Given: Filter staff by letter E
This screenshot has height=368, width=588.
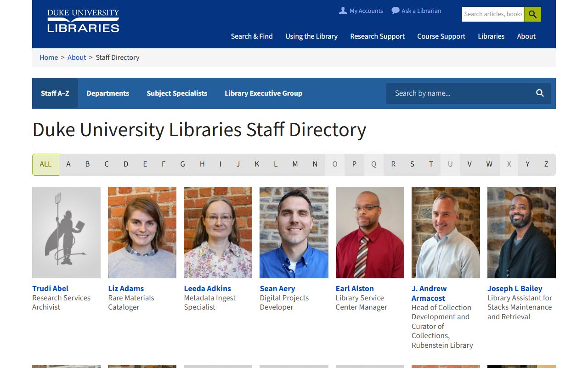Looking at the screenshot, I should pos(145,164).
